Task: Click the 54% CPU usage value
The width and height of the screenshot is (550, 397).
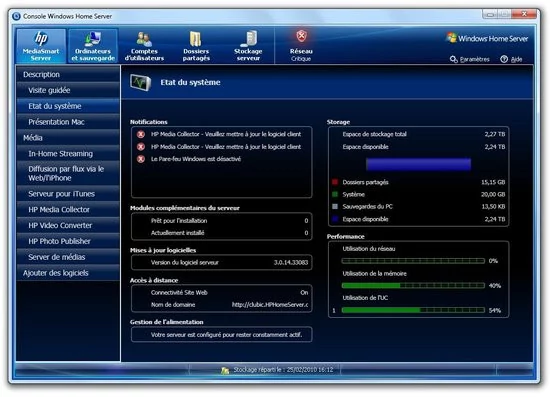Action: [x=495, y=310]
